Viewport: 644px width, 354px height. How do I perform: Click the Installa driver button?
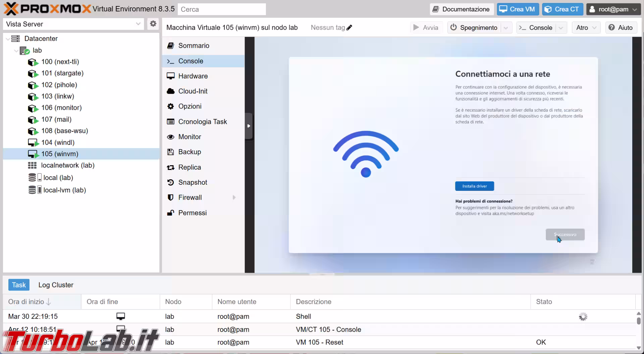(474, 186)
